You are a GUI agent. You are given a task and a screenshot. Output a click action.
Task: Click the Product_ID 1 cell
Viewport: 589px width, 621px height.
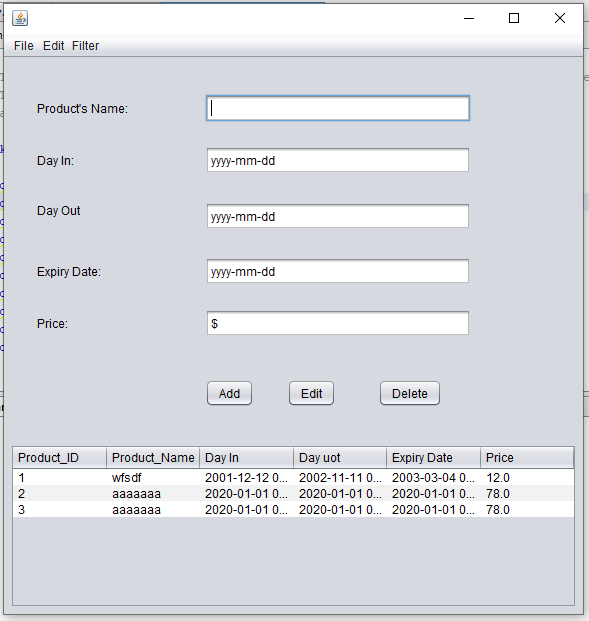coord(59,478)
